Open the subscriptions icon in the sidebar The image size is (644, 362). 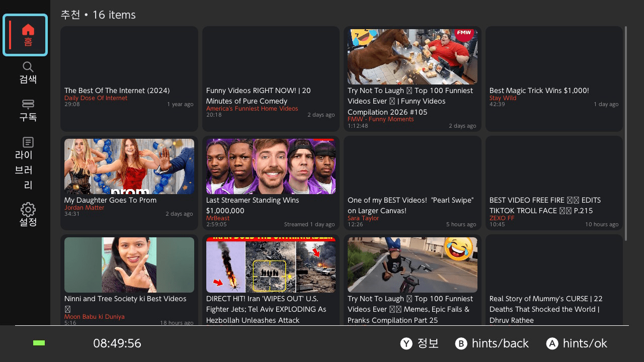28,104
